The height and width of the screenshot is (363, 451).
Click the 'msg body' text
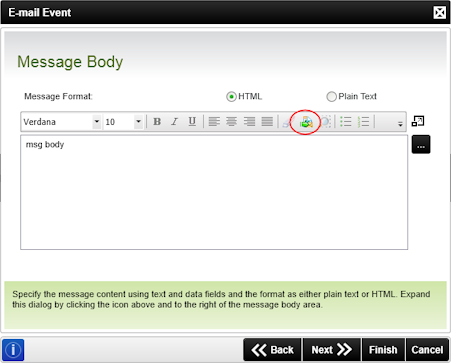[x=45, y=145]
